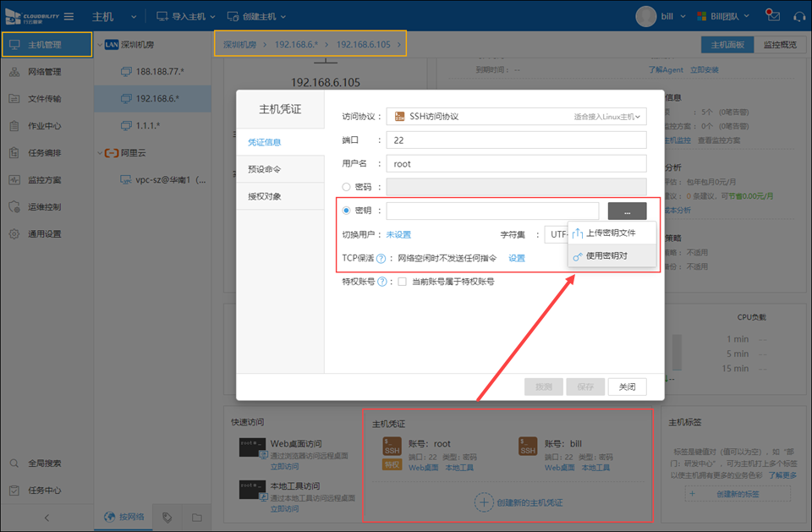
Task: Collapse the left sidebar with the arrow icon
Action: [47, 517]
